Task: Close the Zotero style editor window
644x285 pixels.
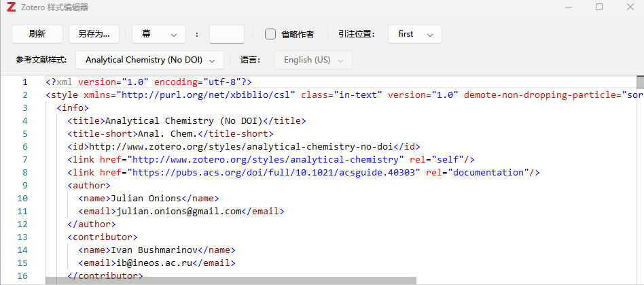Action: (x=629, y=7)
